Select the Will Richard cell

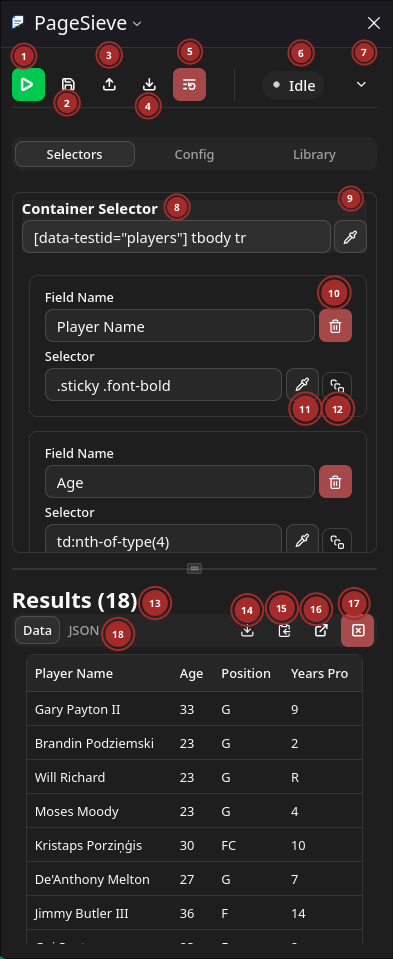(x=70, y=777)
